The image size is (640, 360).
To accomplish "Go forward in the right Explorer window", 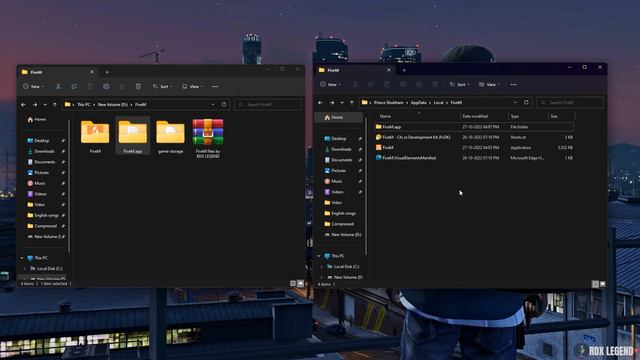I will point(332,103).
